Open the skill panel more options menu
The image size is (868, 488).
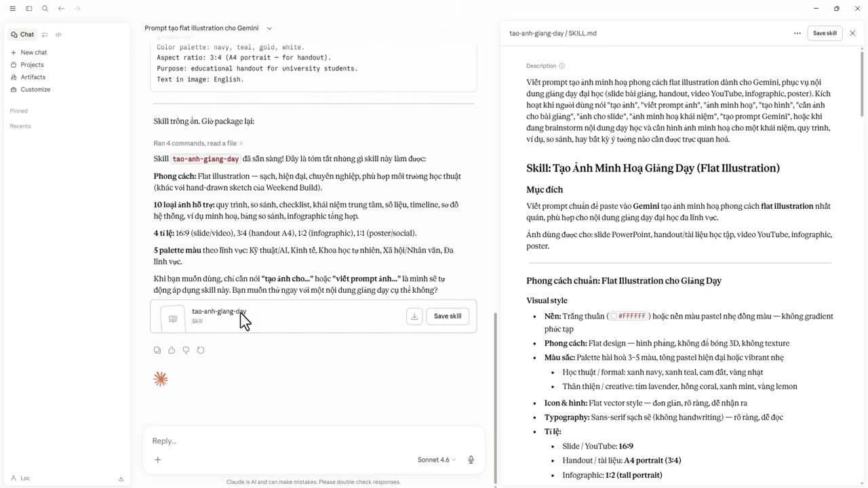[x=797, y=33]
